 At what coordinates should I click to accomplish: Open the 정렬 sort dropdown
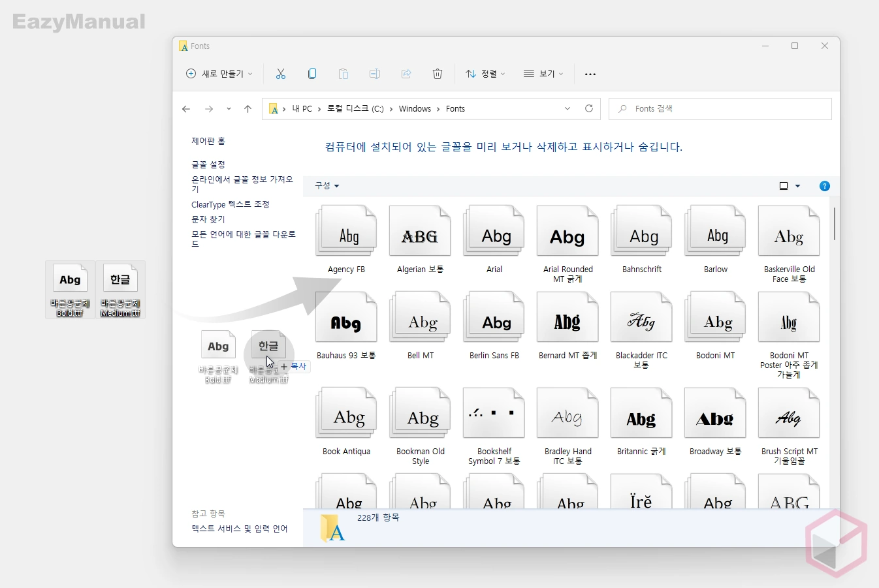pyautogui.click(x=485, y=74)
